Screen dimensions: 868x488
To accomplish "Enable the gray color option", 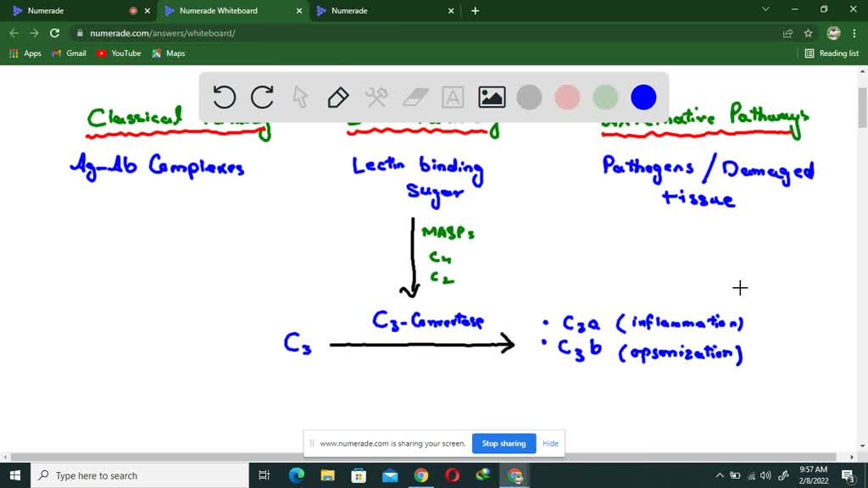I will 528,97.
